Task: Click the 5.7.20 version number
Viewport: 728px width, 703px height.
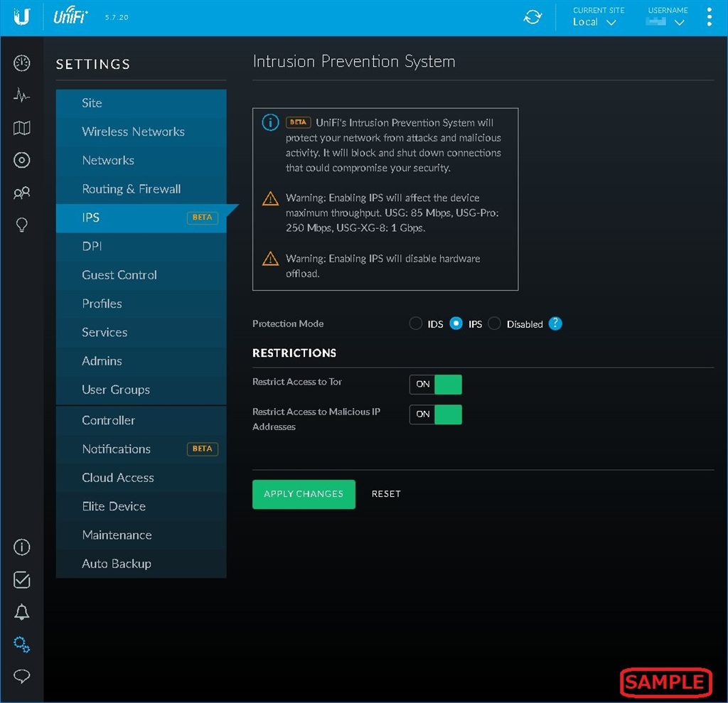Action: click(x=117, y=18)
